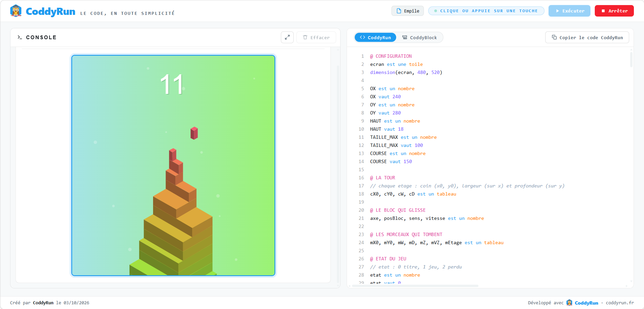
Task: Stop the program with Arrêter
Action: click(x=614, y=11)
